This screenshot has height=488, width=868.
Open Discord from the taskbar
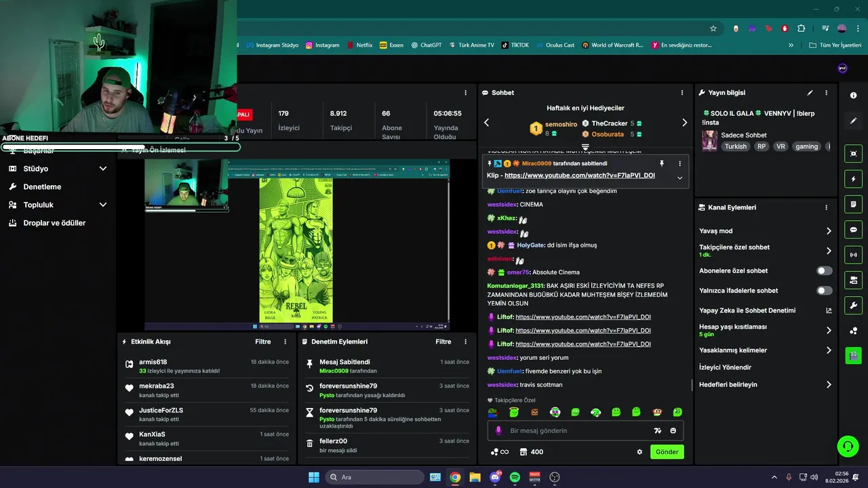coord(495,477)
